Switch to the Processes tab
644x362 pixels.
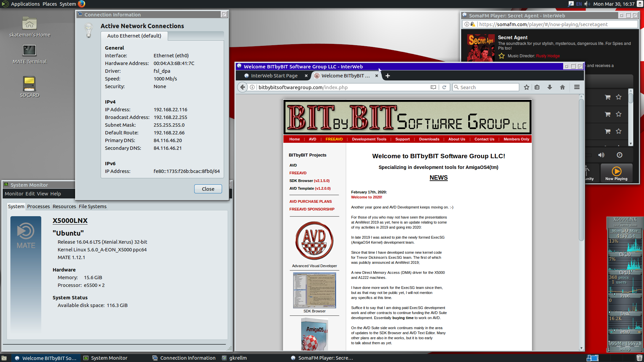coord(38,206)
